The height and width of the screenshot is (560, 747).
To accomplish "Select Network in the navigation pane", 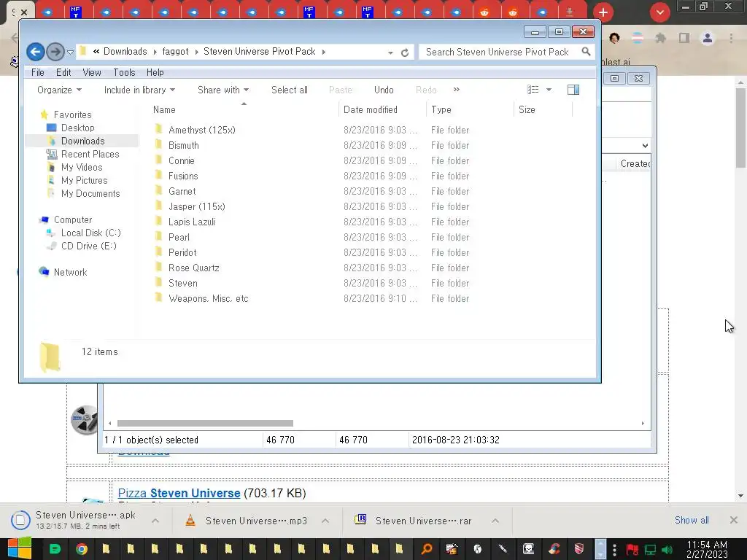I will (x=70, y=273).
